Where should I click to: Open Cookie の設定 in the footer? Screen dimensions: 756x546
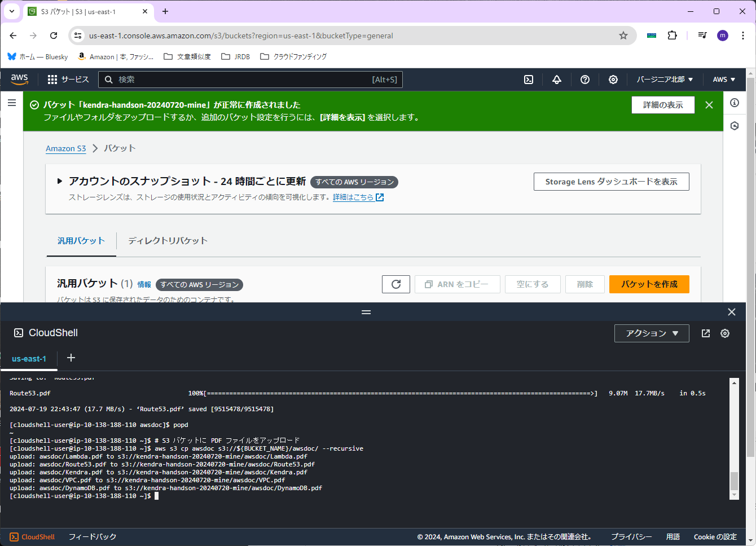pos(715,537)
